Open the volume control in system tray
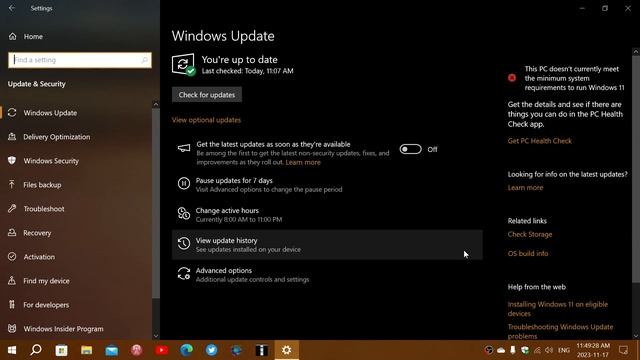Viewport: 640px width, 360px height. click(549, 350)
